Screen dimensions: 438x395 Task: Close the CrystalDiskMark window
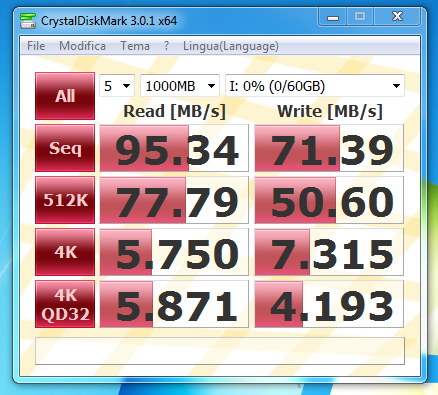(x=397, y=17)
